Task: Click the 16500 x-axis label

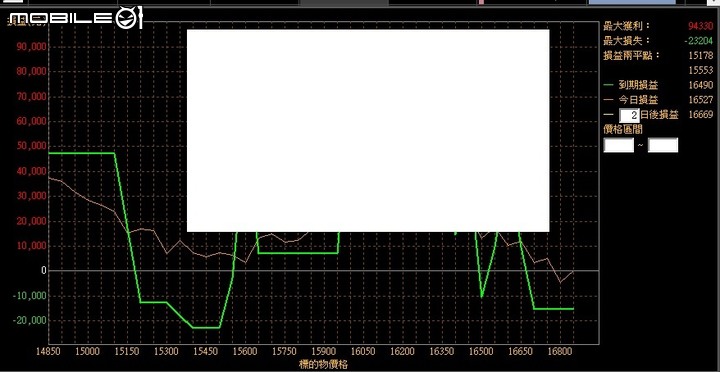Action: (x=481, y=352)
